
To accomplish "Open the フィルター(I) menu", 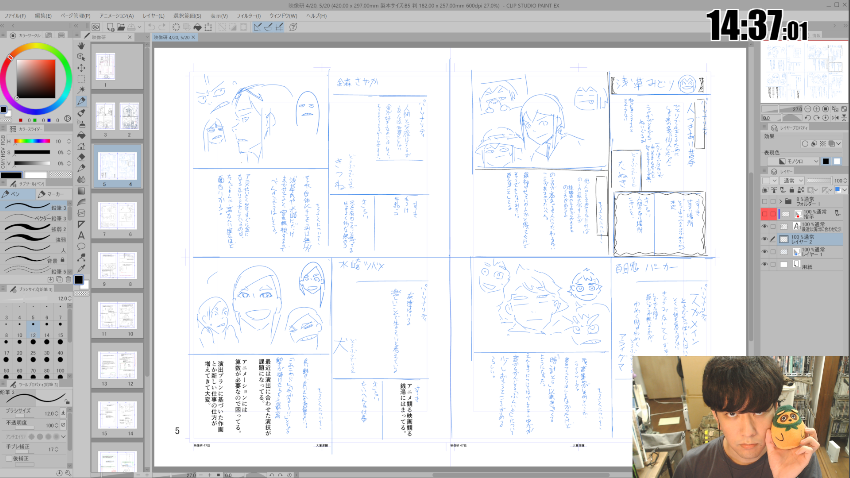I will [x=248, y=16].
